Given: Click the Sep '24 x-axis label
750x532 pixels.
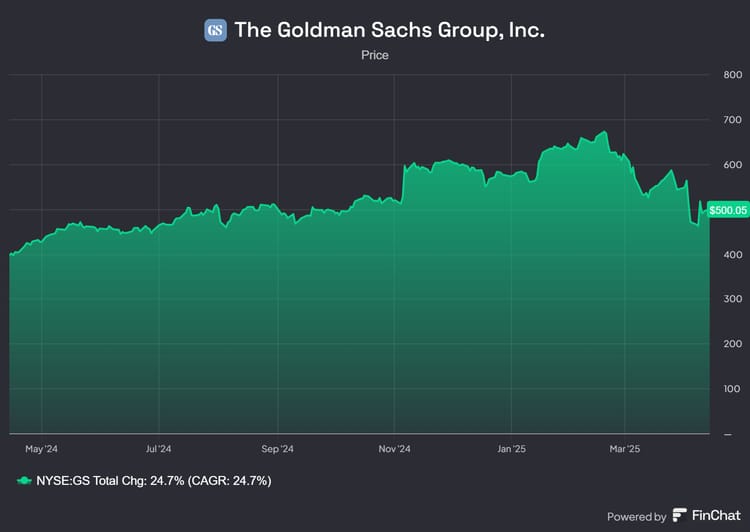Looking at the screenshot, I should tap(277, 449).
